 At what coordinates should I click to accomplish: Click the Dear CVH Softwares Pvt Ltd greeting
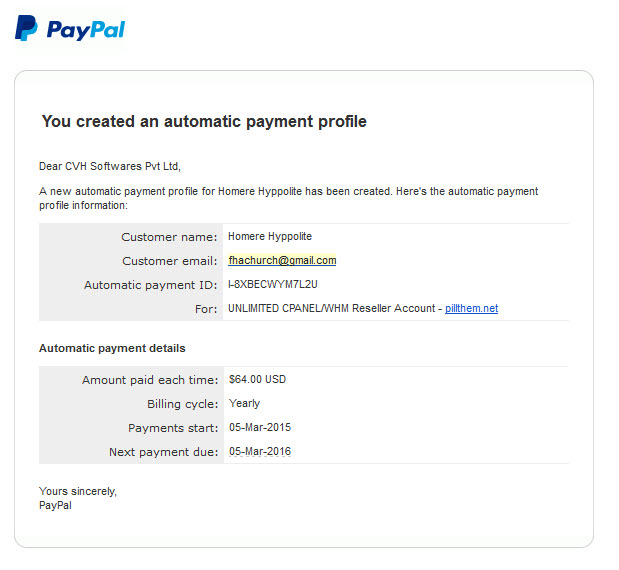coord(110,167)
